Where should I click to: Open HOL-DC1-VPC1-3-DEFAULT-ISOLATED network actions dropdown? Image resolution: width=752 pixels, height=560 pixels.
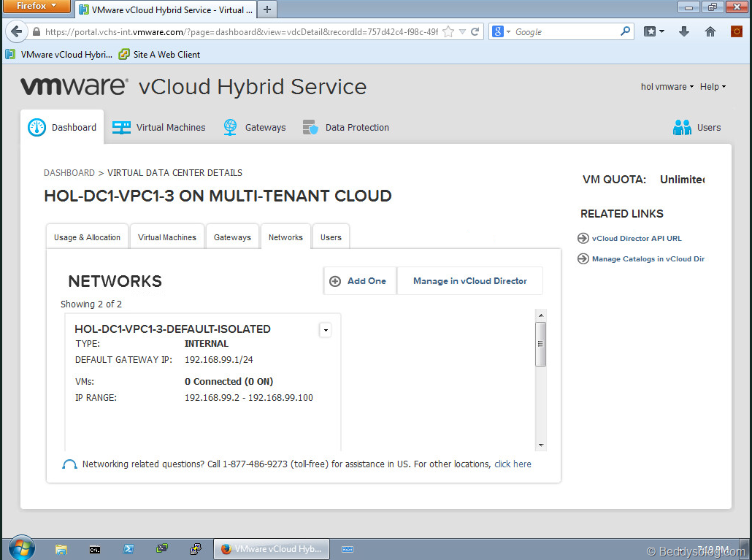[326, 330]
